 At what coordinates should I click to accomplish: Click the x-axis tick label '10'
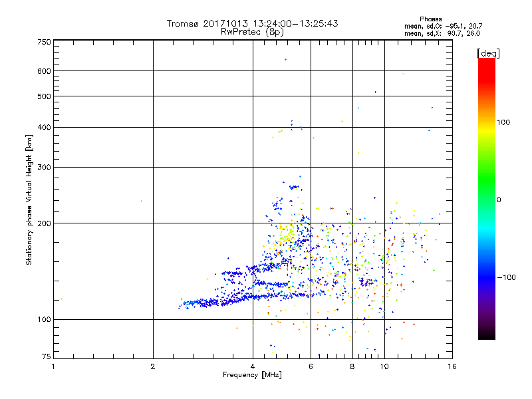pyautogui.click(x=384, y=366)
